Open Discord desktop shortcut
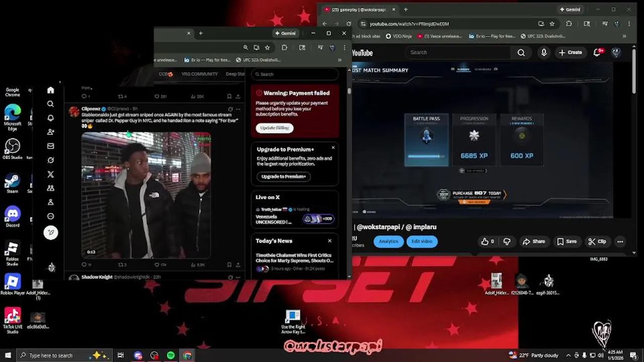 pos(13,216)
